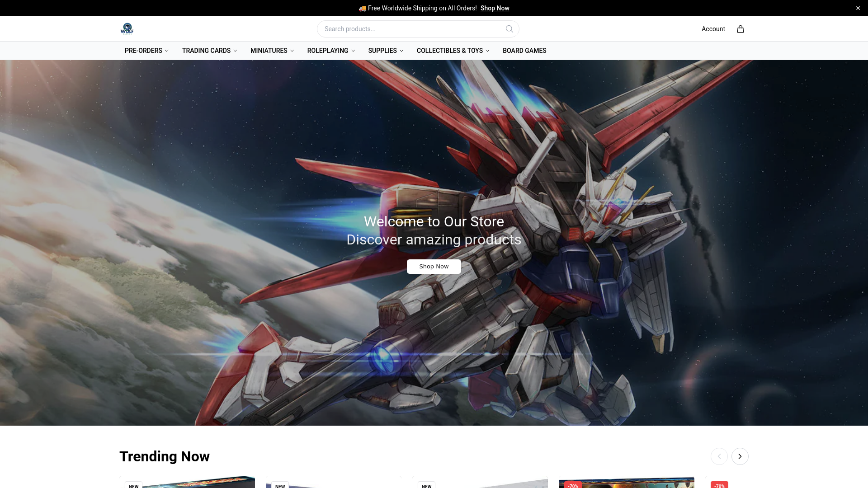
Task: Click the hero Shop Now button
Action: click(434, 267)
